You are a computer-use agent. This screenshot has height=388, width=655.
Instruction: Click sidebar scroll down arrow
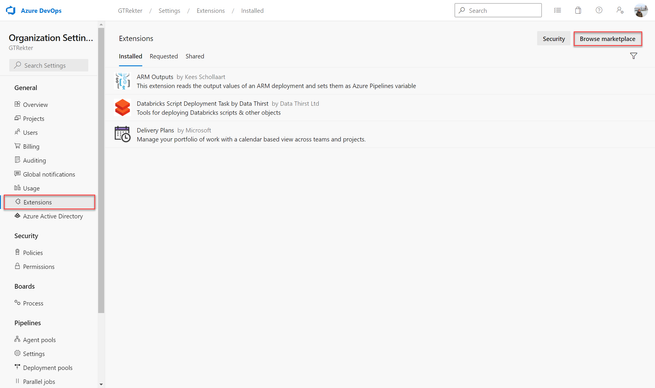pos(101,384)
